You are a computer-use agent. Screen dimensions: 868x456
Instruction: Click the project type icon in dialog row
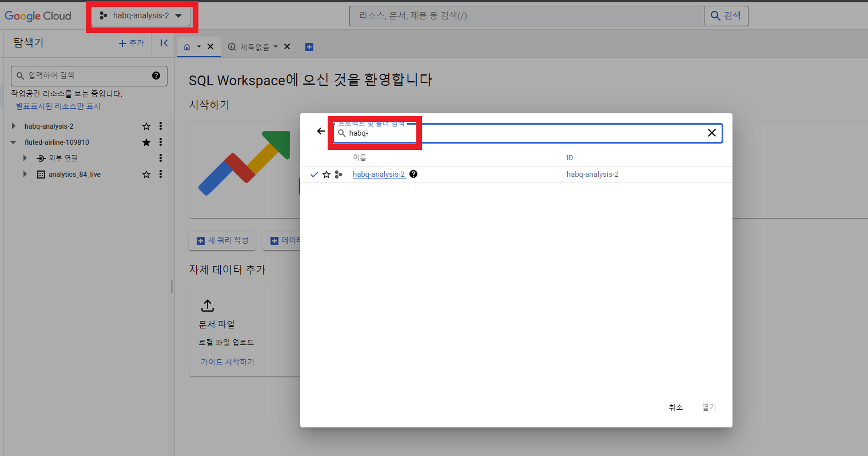coord(339,175)
